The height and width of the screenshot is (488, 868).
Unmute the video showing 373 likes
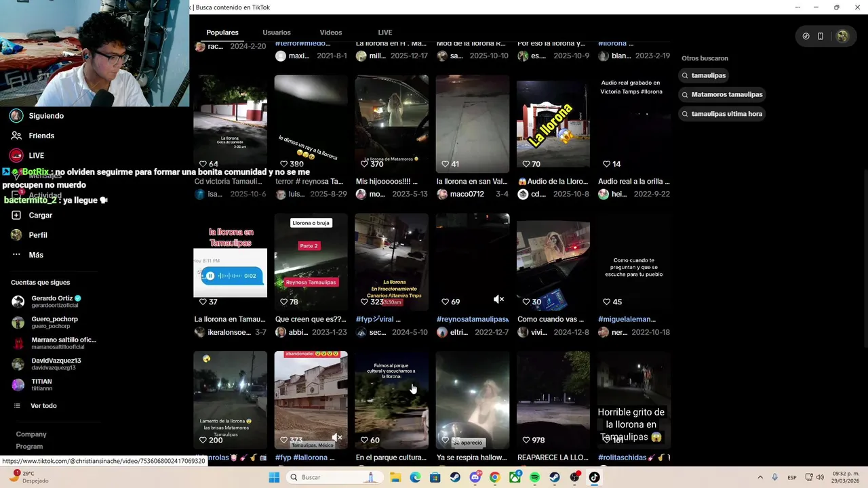point(337,437)
